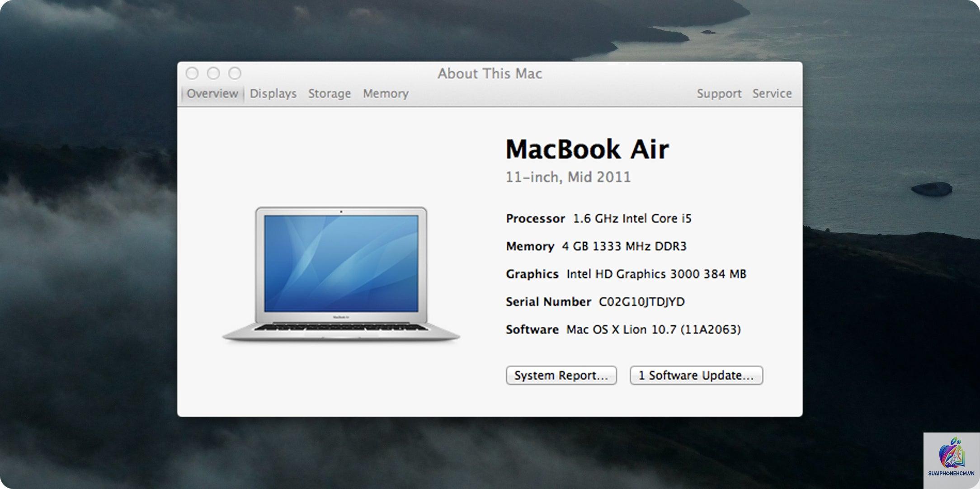Switch to the Overview tab
The height and width of the screenshot is (489, 980).
pos(212,94)
